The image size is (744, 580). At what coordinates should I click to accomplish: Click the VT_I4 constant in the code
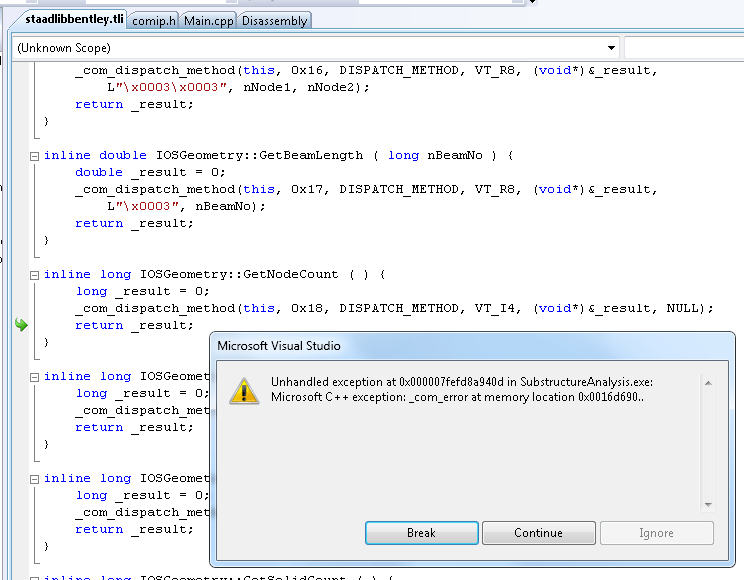click(494, 309)
